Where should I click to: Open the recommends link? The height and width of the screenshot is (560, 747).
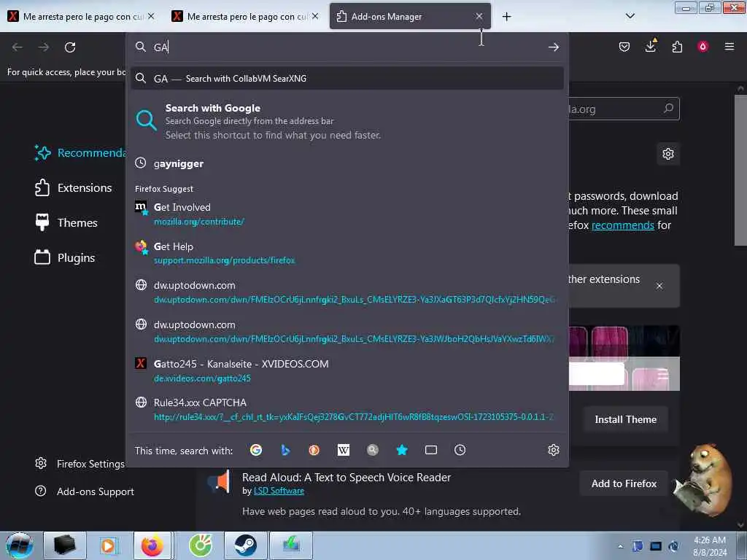[x=623, y=225]
